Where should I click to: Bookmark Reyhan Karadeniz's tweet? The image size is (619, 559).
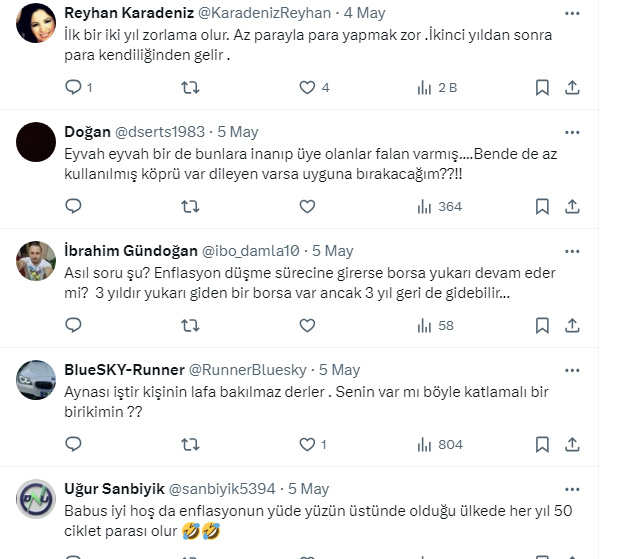click(x=542, y=88)
